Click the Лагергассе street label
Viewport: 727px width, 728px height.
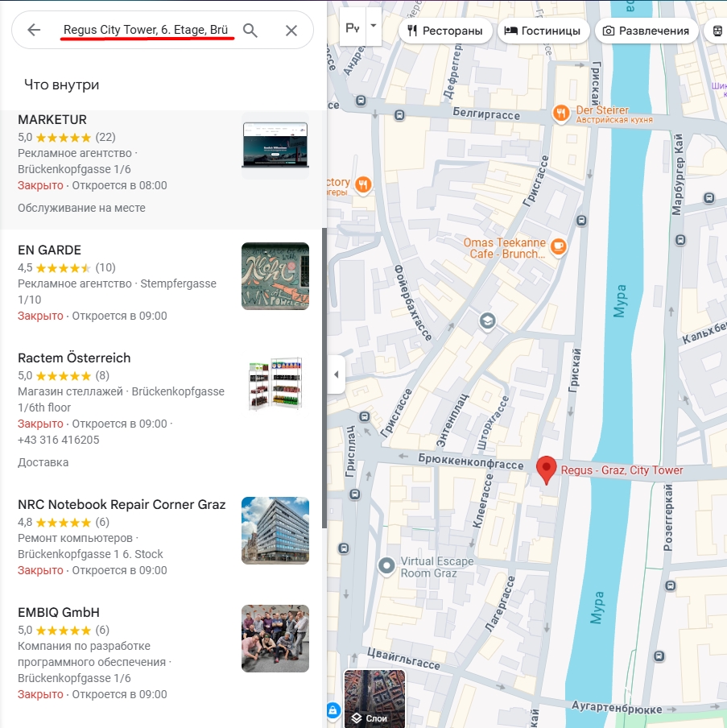[500, 603]
